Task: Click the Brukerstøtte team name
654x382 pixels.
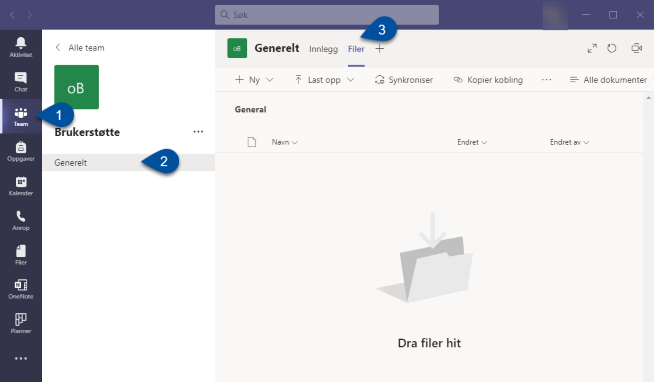Action: point(87,132)
